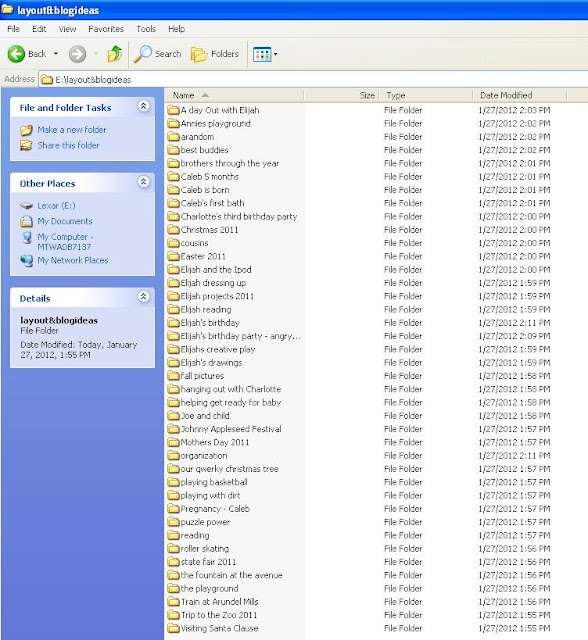Go up one folder level

tap(115, 54)
